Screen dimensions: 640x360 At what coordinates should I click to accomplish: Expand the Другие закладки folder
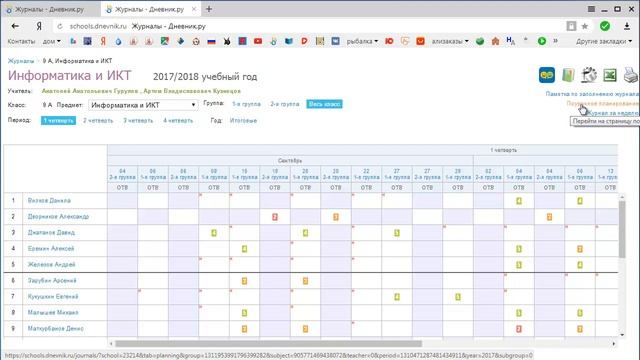(604, 41)
